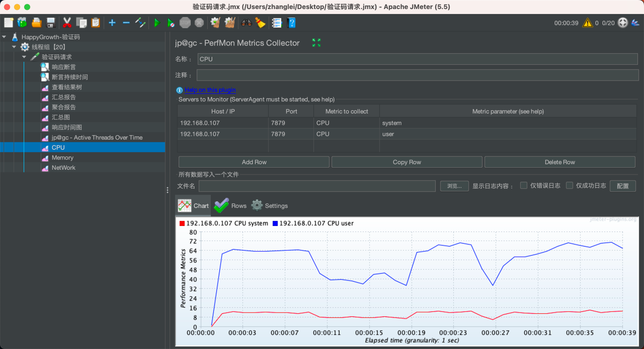
Task: Reset search with the yellow brush icon
Action: 260,23
